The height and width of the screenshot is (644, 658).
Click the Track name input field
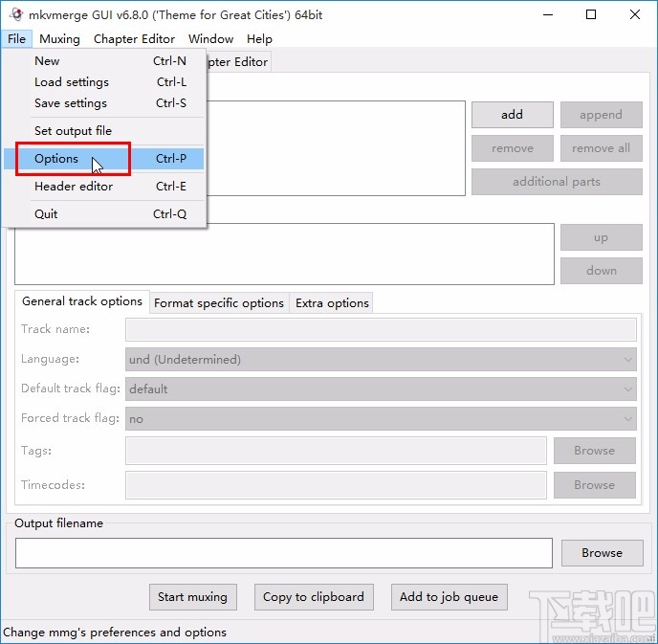pos(381,329)
